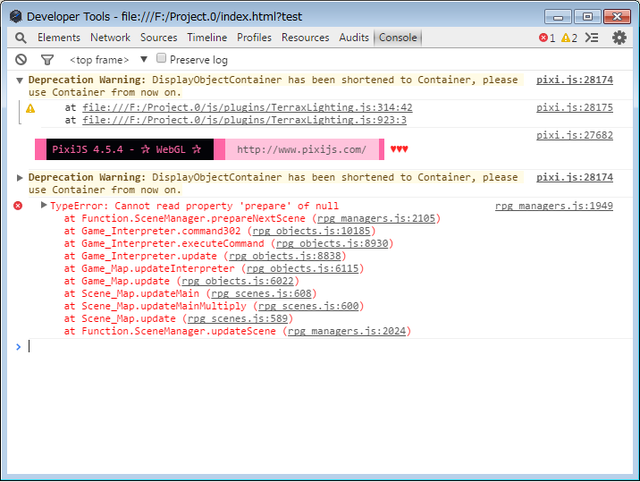Open rpg_managers.js:2105 stack link
This screenshot has height=482, width=640.
coord(376,219)
